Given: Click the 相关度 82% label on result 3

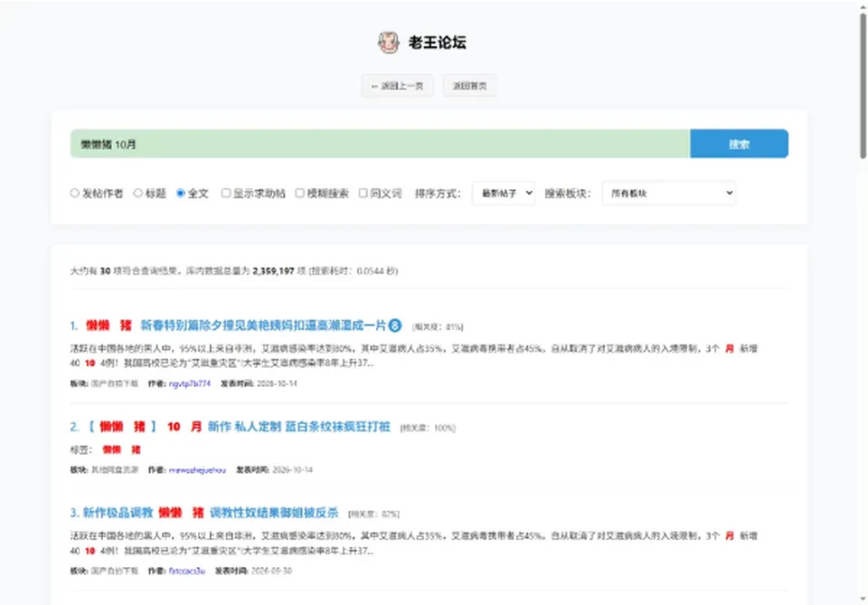Looking at the screenshot, I should pyautogui.click(x=373, y=515).
